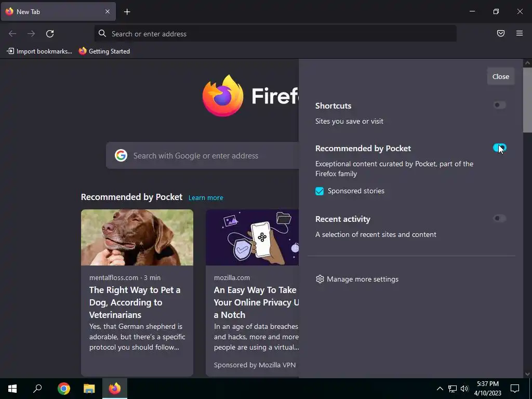Screen dimensions: 532x399
Task: Click Firefox icon in taskbar
Action: [115, 389]
